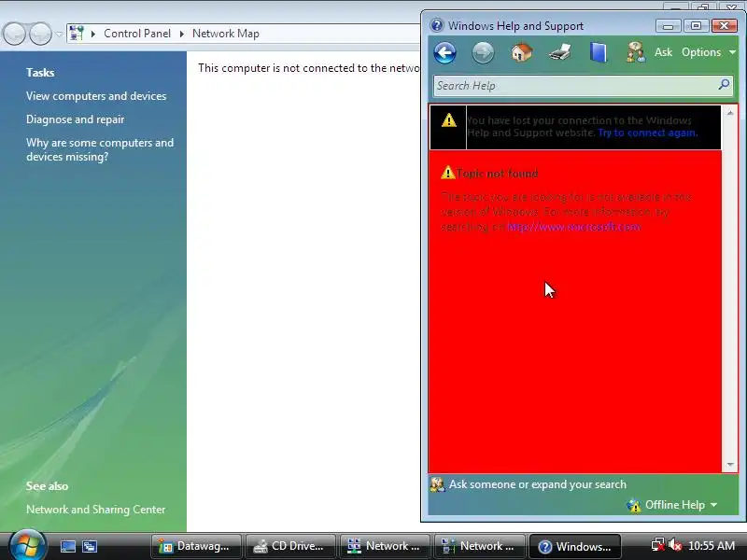Click the Windows... Help taskbar button
Screen dimensions: 747x560
(574, 546)
